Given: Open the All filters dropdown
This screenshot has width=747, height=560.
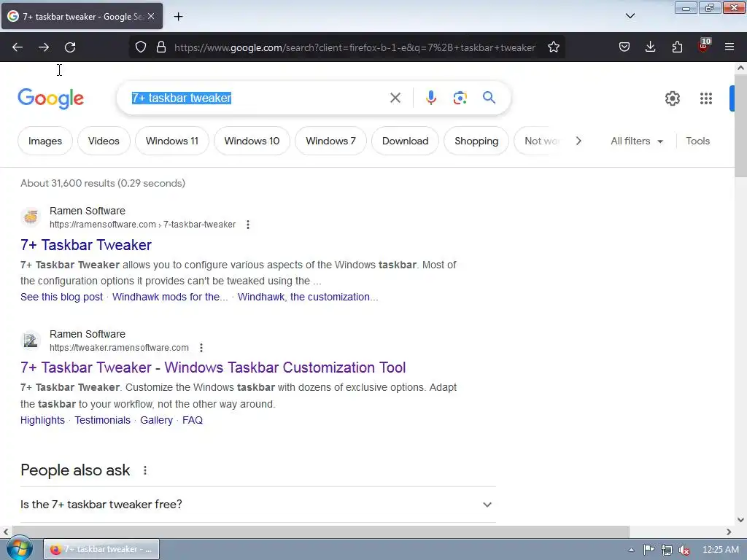Looking at the screenshot, I should click(637, 141).
